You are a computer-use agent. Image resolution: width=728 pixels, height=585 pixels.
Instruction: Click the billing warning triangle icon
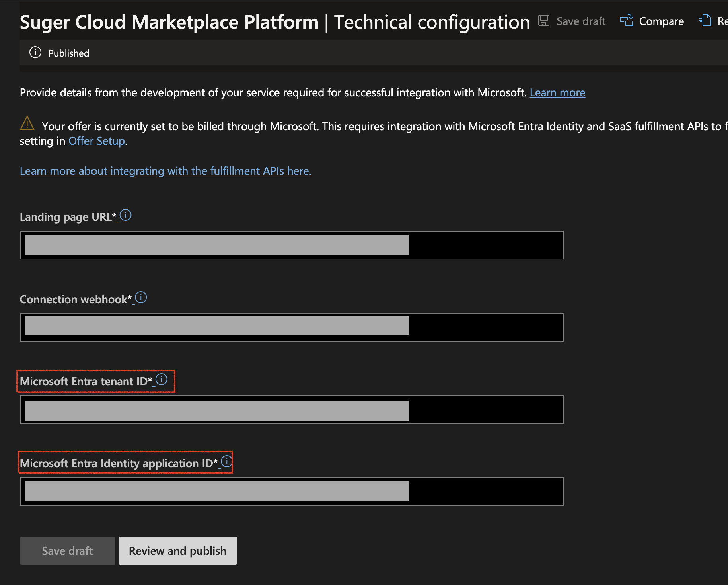tap(27, 123)
